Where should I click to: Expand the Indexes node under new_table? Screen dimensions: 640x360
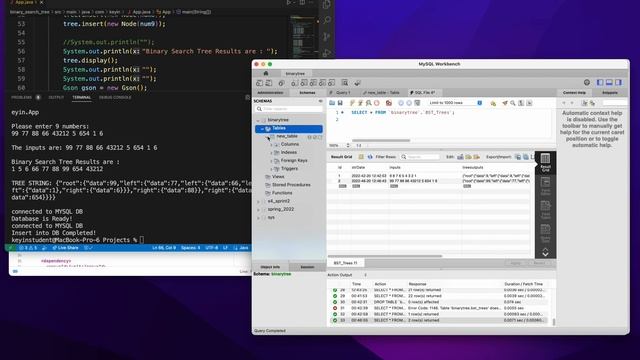tap(271, 153)
